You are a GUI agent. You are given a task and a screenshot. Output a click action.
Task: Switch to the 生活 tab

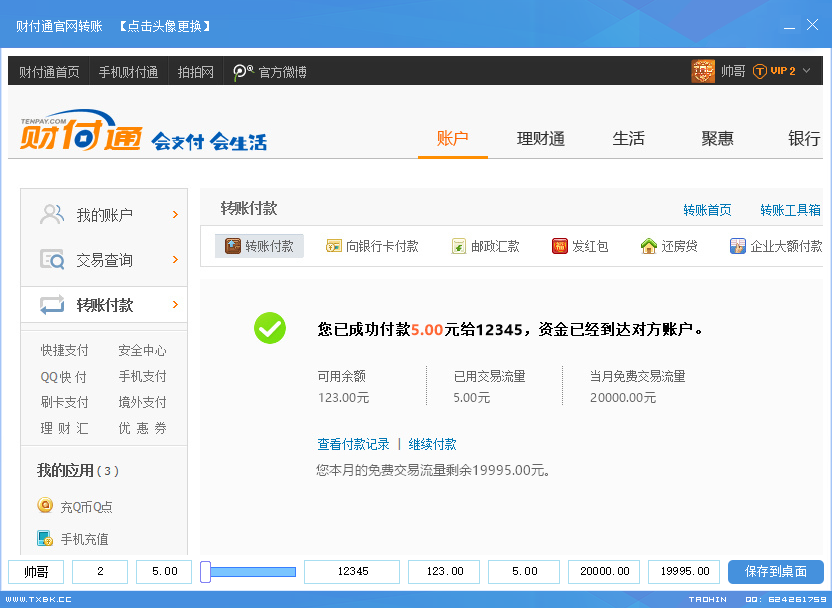(x=628, y=138)
